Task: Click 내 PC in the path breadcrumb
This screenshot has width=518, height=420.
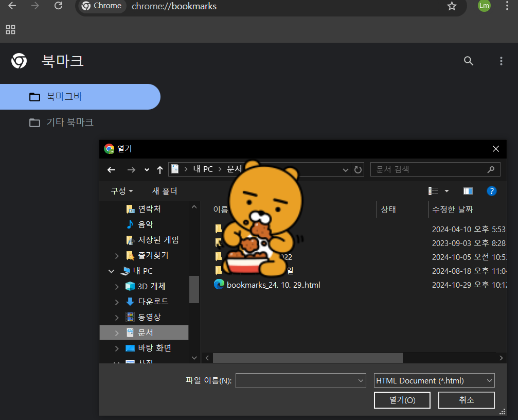Action: point(203,169)
